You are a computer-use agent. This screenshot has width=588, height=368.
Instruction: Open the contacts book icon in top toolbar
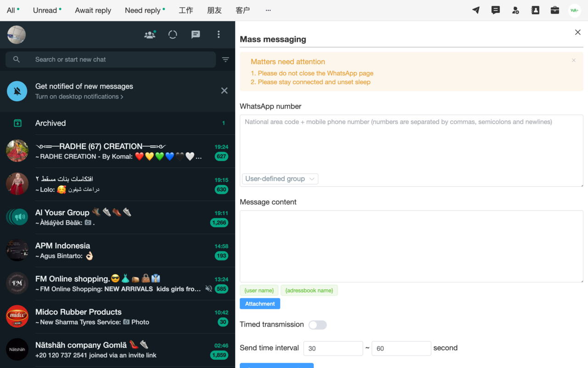click(535, 10)
